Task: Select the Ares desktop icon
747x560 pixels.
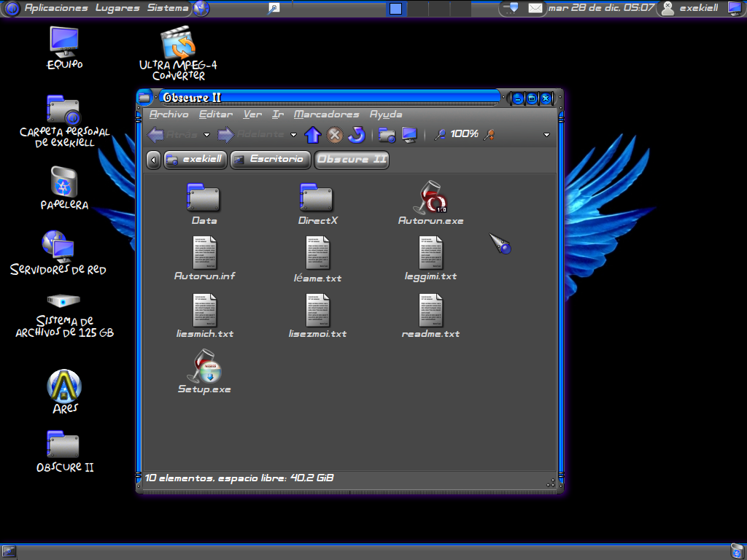Action: [64, 392]
